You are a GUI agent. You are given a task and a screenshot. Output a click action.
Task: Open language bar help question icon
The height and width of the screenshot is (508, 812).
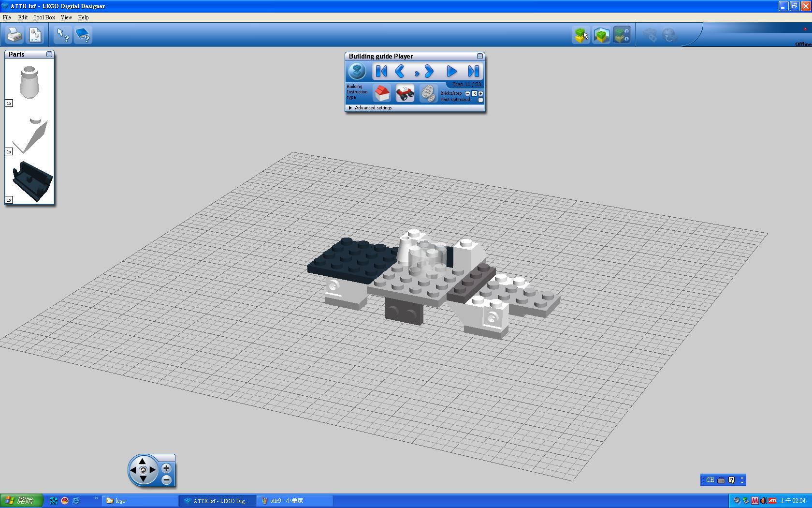(x=732, y=480)
